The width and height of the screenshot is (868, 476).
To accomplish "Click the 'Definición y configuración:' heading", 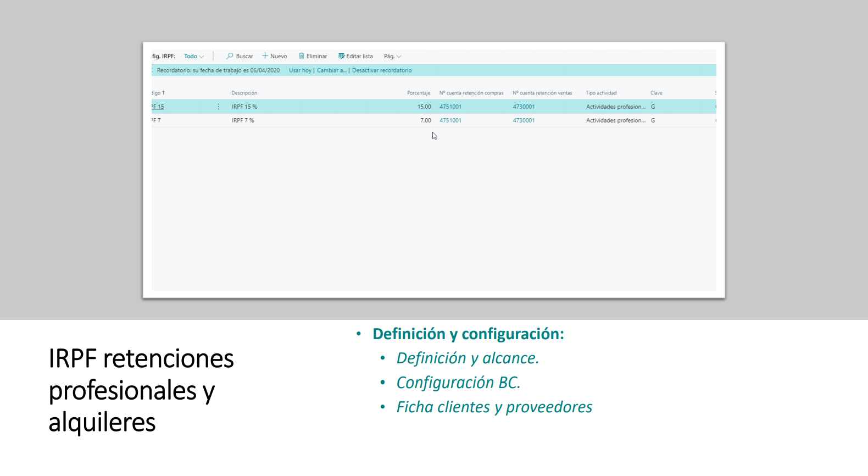I will pyautogui.click(x=468, y=334).
